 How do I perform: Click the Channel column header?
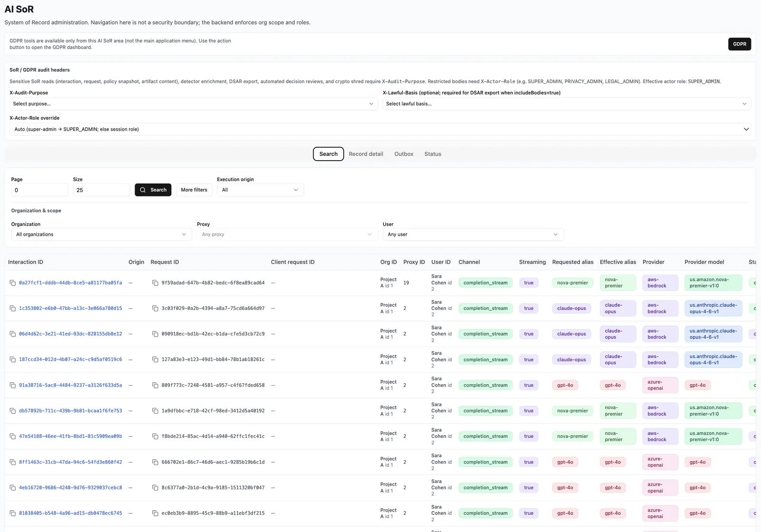click(x=469, y=262)
